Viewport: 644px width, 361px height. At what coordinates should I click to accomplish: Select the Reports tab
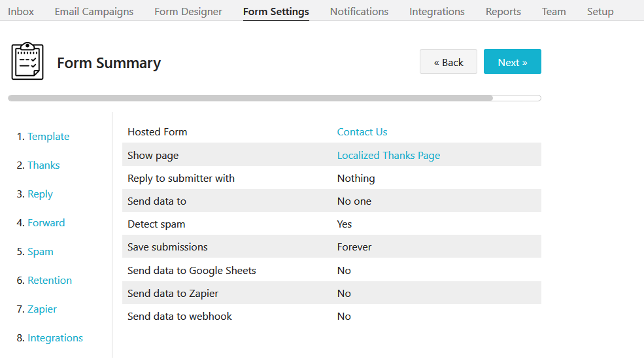(x=503, y=12)
